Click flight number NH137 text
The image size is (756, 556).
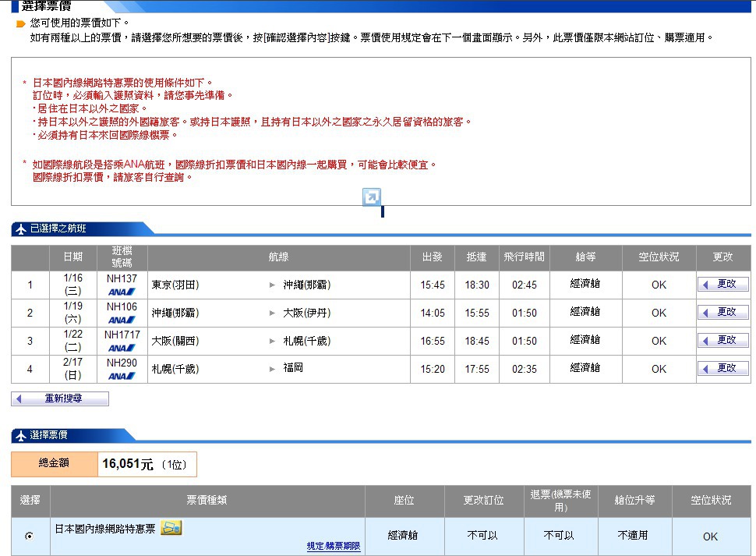tap(122, 278)
